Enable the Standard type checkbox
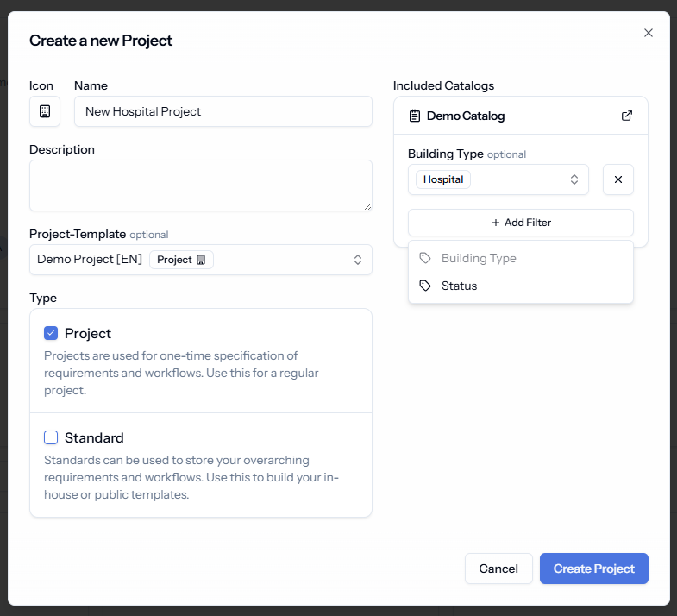The image size is (677, 616). tap(51, 437)
